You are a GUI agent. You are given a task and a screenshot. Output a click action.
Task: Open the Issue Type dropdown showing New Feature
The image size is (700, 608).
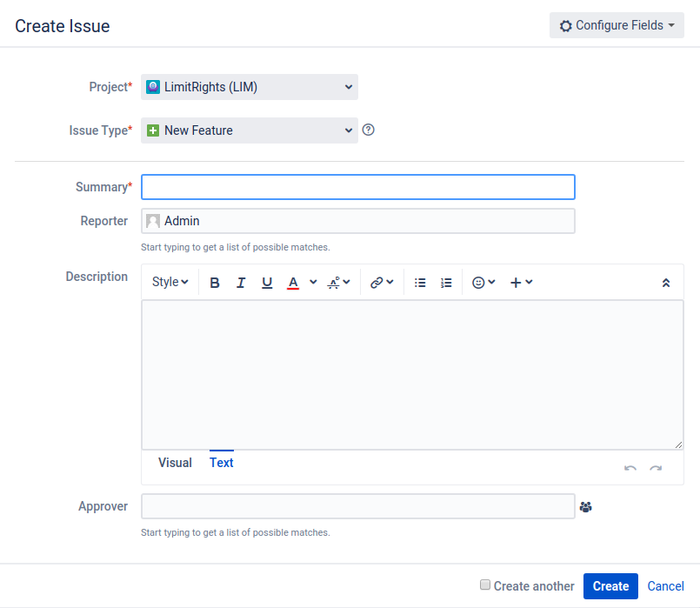(249, 130)
